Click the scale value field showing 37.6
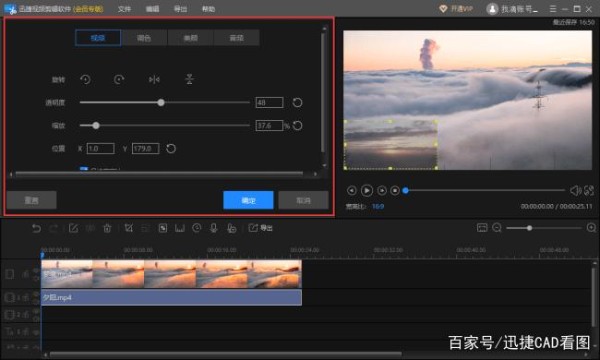Screen dimensions: 600x360 tap(269, 125)
